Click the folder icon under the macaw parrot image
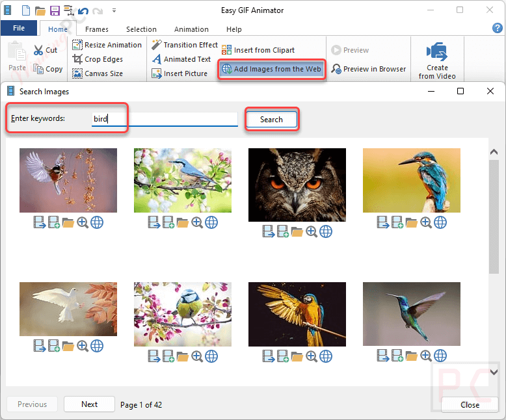Image resolution: width=506 pixels, height=420 pixels. (x=297, y=356)
